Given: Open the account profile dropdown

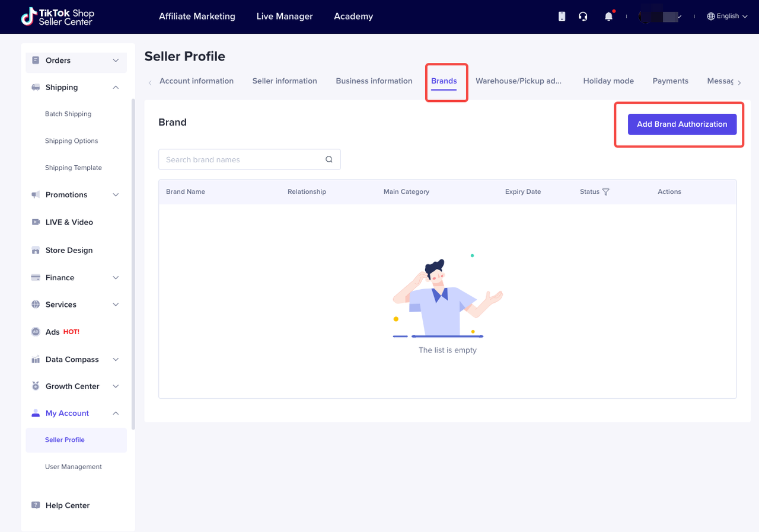Looking at the screenshot, I should (x=660, y=17).
